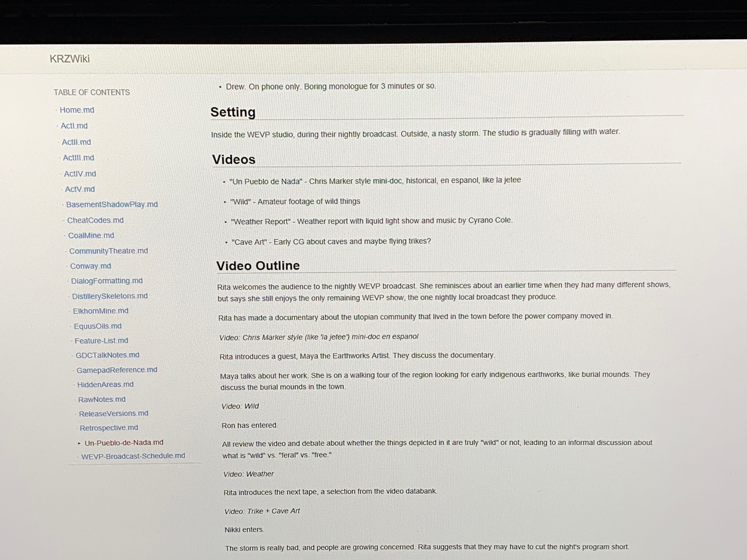The height and width of the screenshot is (560, 747).
Task: Open the KRZWiki site title link
Action: click(x=69, y=59)
